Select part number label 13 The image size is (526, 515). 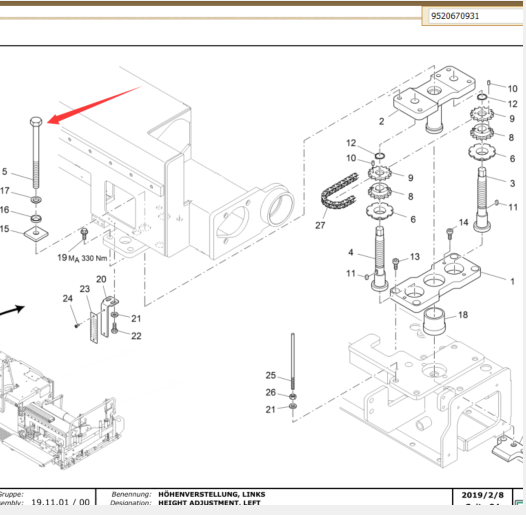[x=415, y=257]
